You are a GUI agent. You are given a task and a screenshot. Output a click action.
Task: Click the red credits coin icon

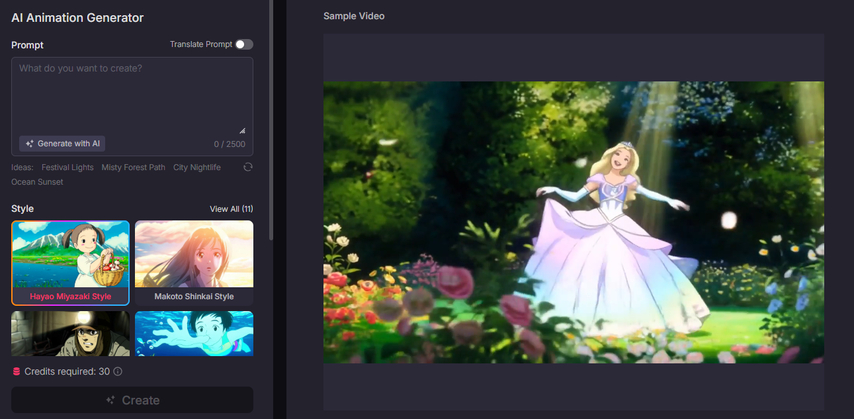point(16,372)
